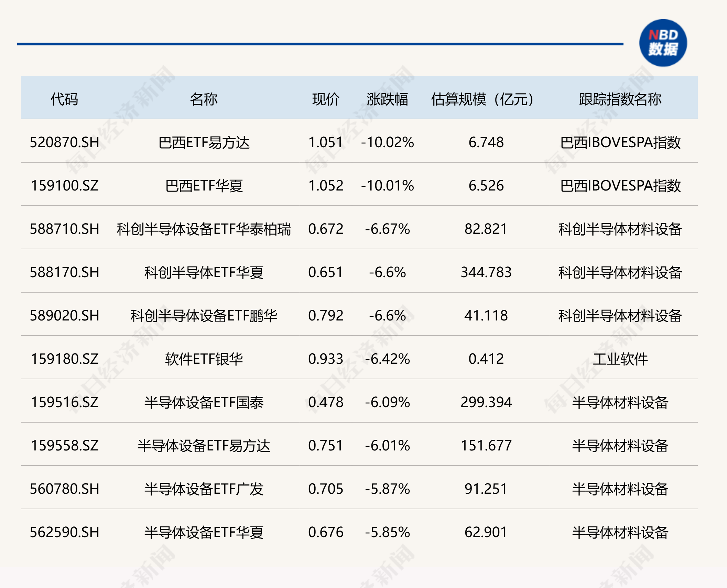Screen dimensions: 727x588
Task: Select code 159516.SZ
Action: click(64, 402)
